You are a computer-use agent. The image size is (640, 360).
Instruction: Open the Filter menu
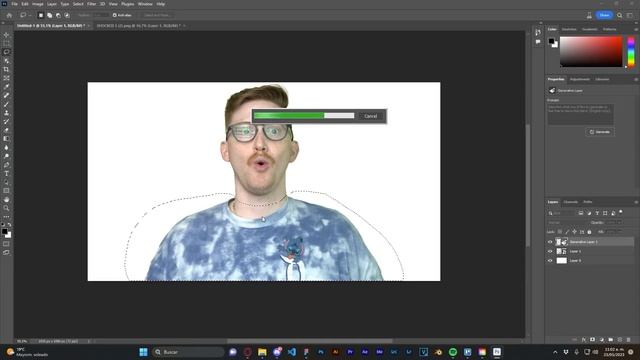tap(91, 4)
